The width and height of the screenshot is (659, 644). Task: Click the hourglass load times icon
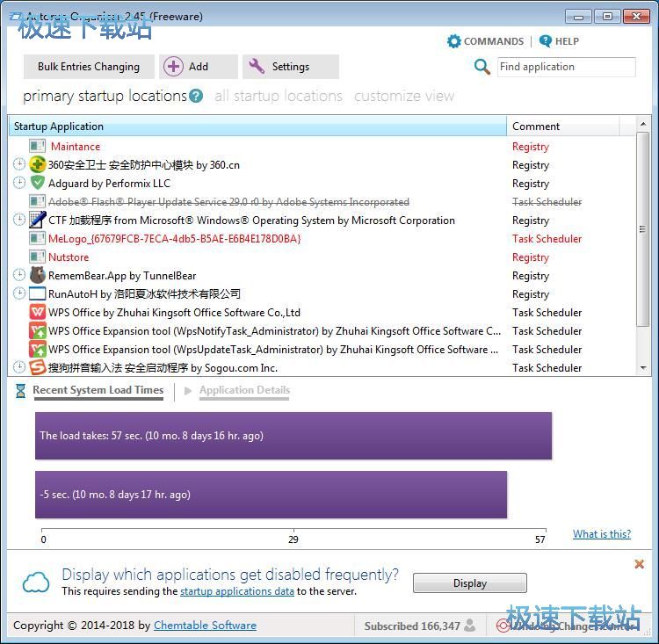tap(20, 390)
